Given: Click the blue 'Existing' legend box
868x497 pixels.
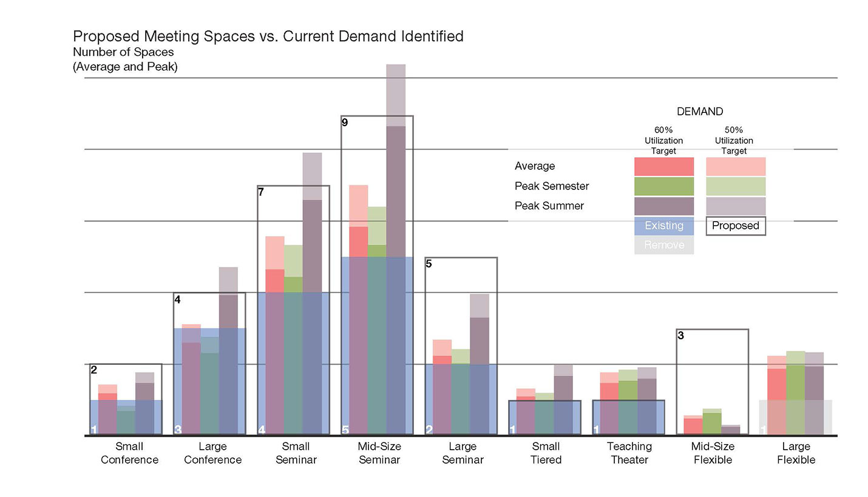Looking at the screenshot, I should point(664,226).
